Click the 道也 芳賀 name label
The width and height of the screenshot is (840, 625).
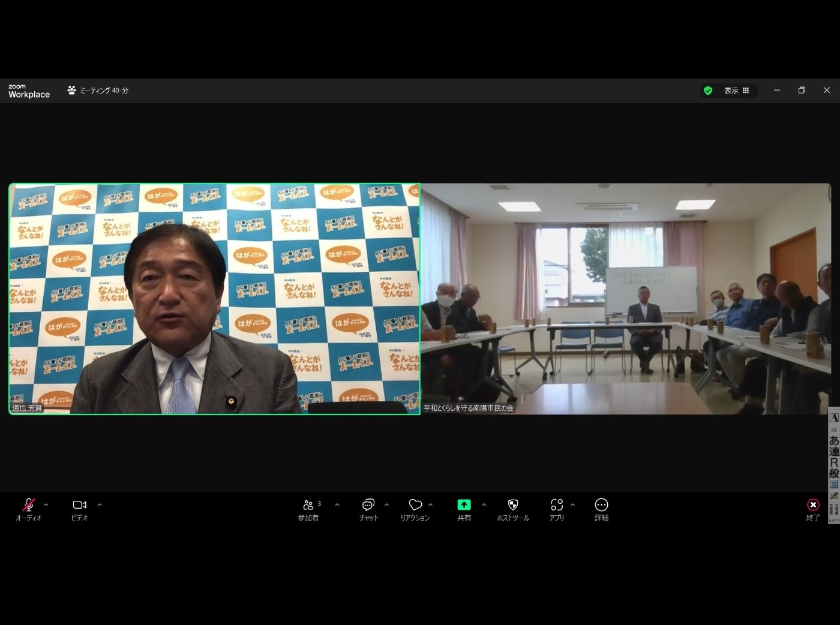tap(28, 408)
